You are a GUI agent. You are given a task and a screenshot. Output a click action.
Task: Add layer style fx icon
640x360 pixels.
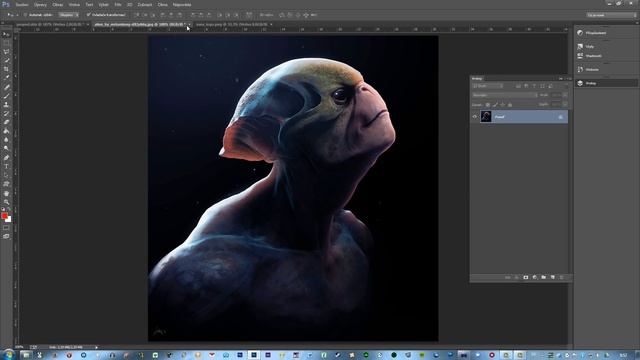pyautogui.click(x=517, y=277)
